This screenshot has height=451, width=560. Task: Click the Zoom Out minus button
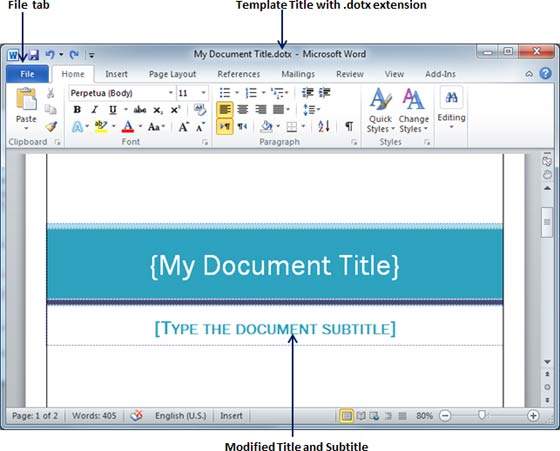pos(445,416)
